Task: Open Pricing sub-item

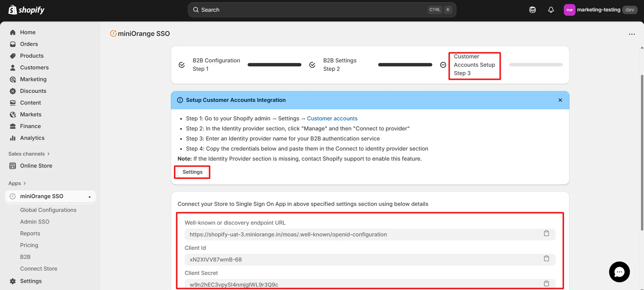Action: pyautogui.click(x=29, y=245)
